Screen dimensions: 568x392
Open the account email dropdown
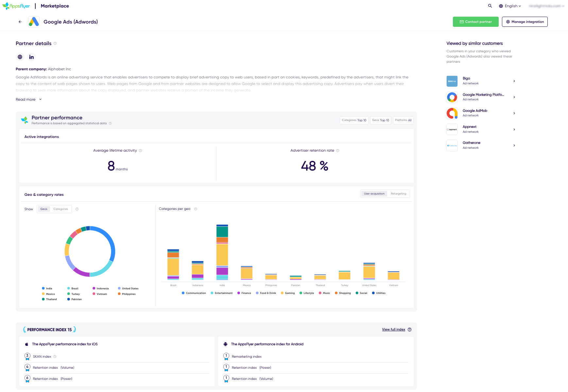click(x=546, y=6)
